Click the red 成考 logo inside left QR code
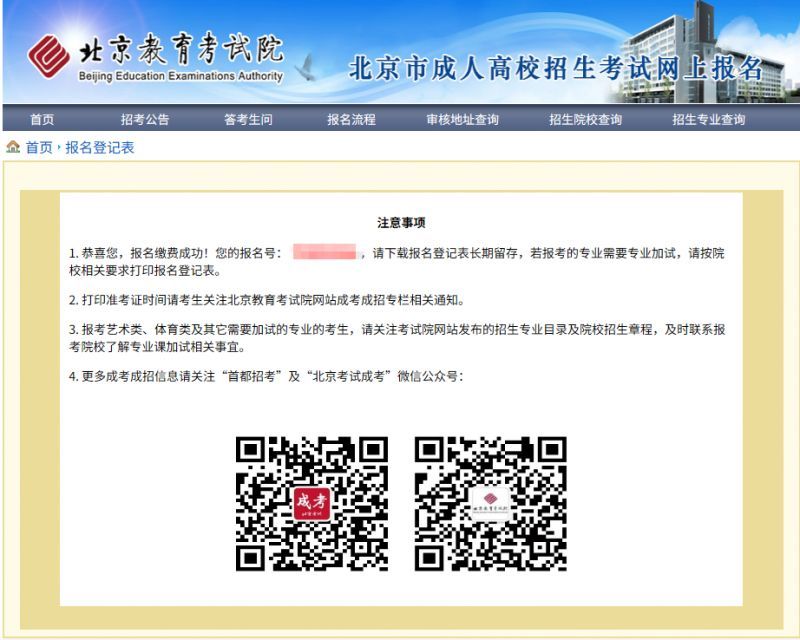Viewport: 800px width, 640px height. click(x=311, y=503)
